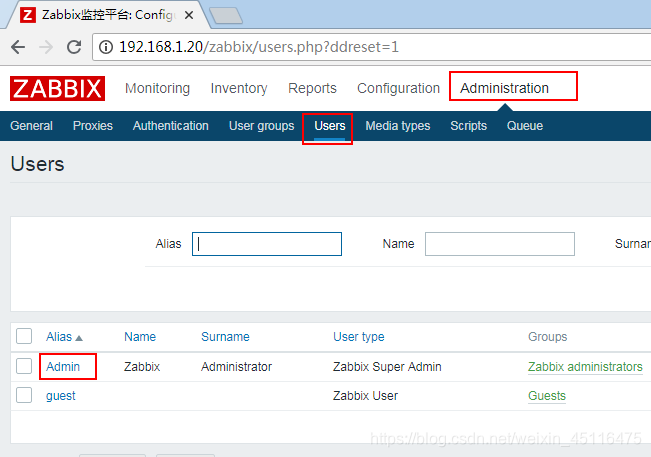651x457 pixels.
Task: Click the Zabbix favicon tab
Action: tap(27, 15)
